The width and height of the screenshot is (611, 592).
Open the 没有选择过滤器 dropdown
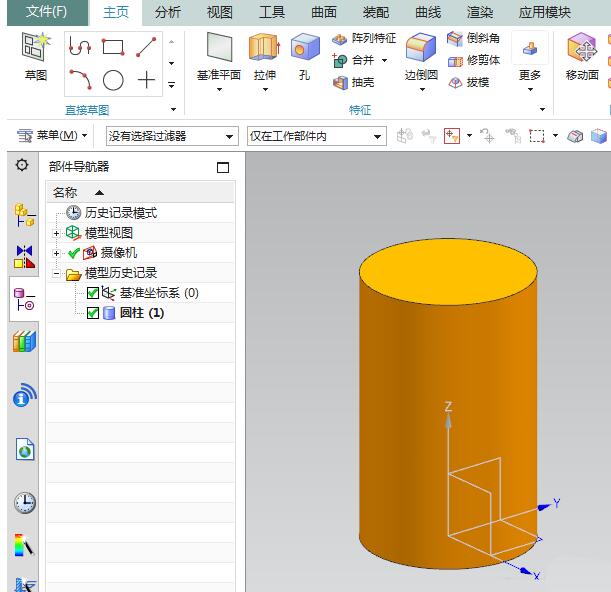(x=172, y=136)
